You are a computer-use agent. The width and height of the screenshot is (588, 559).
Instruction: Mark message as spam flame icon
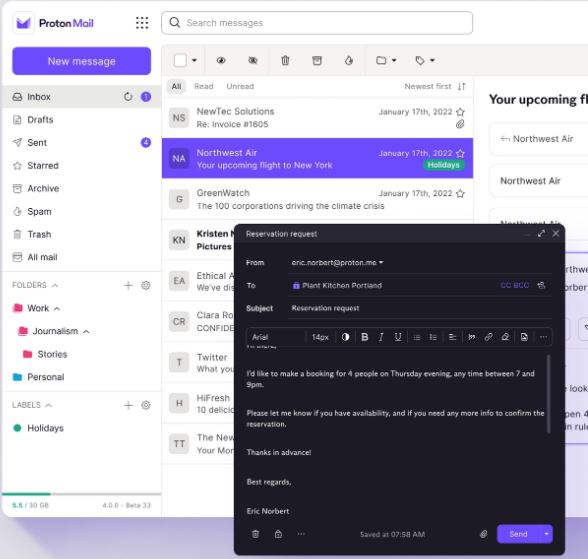pos(349,60)
